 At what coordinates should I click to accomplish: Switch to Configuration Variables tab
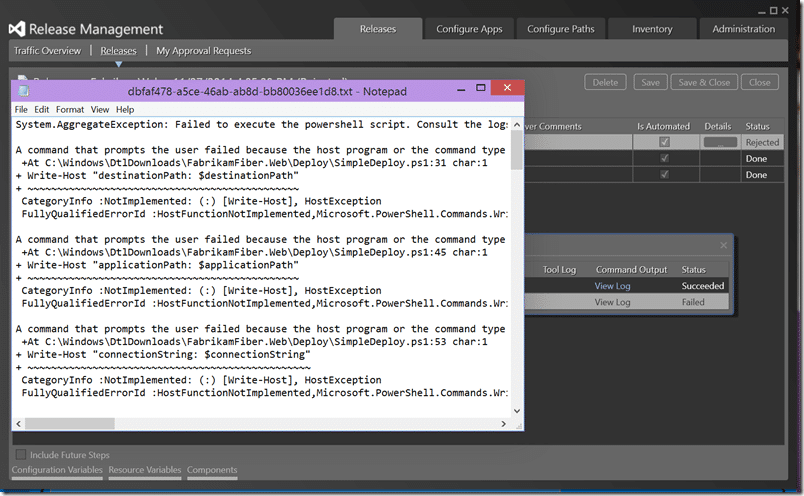pyautogui.click(x=57, y=470)
